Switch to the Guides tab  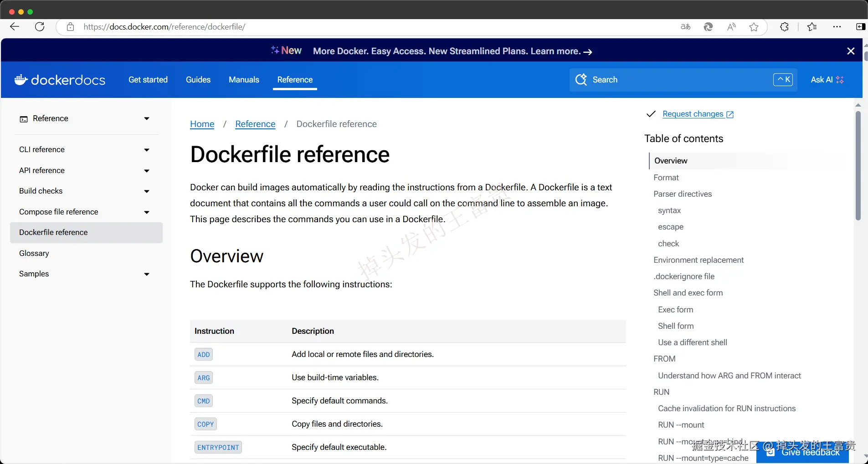pyautogui.click(x=198, y=80)
